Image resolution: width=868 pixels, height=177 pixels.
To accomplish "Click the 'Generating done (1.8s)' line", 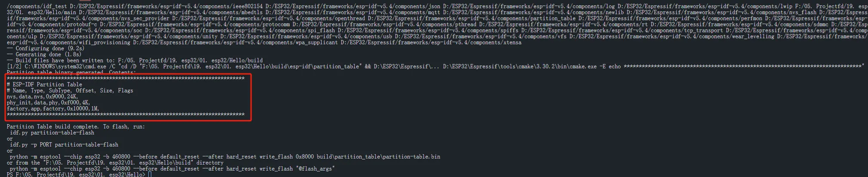I will coord(44,55).
